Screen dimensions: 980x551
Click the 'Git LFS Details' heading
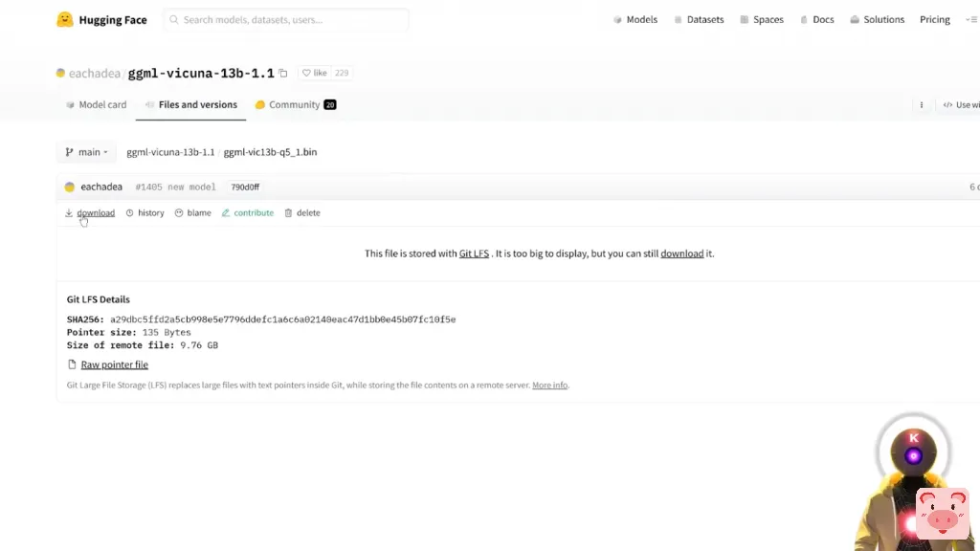coord(99,299)
